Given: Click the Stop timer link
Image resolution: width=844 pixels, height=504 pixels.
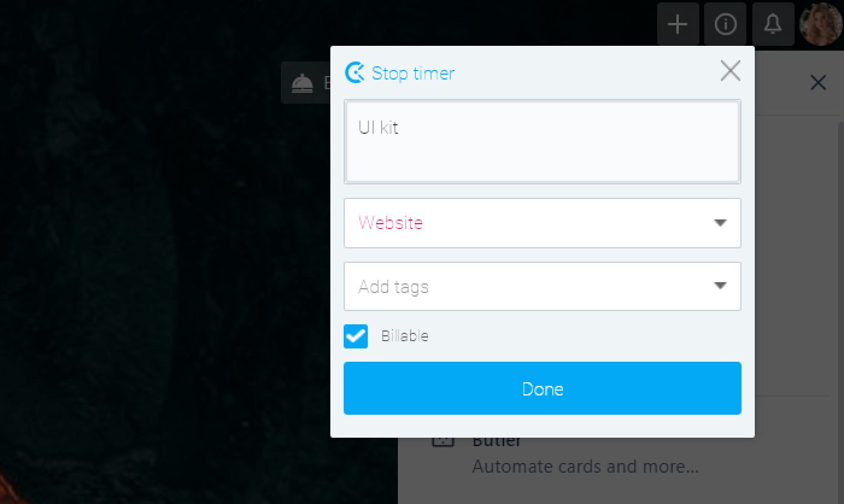Looking at the screenshot, I should click(x=413, y=74).
